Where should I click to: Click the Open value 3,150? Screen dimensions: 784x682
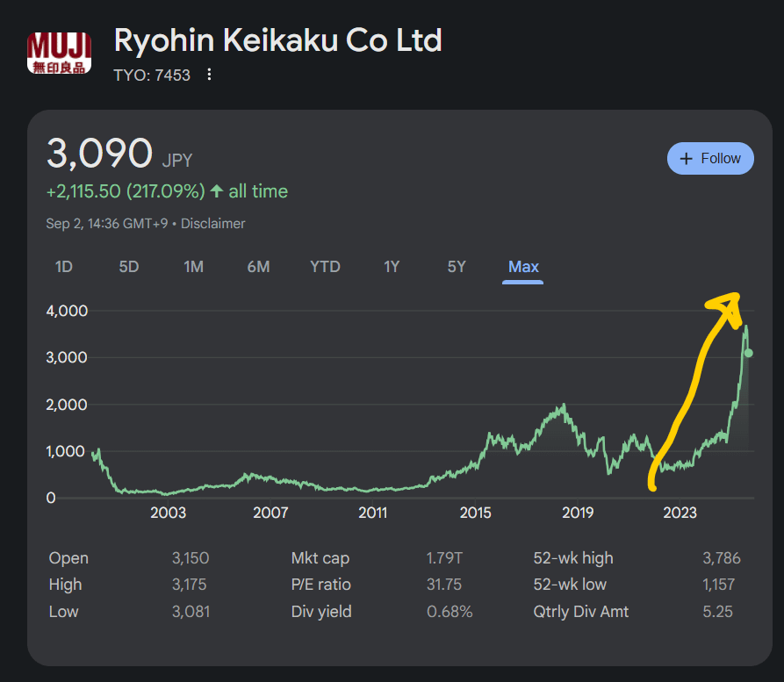[x=191, y=558]
